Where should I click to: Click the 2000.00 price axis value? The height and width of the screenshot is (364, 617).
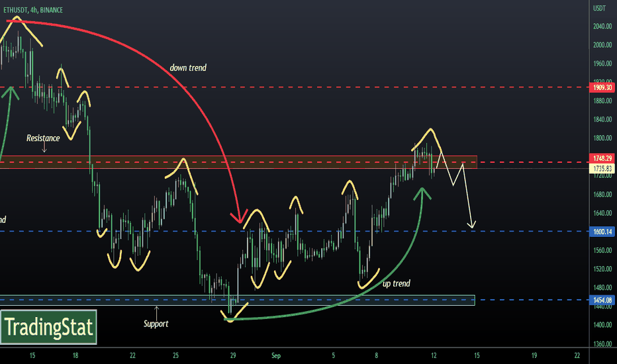coord(602,45)
